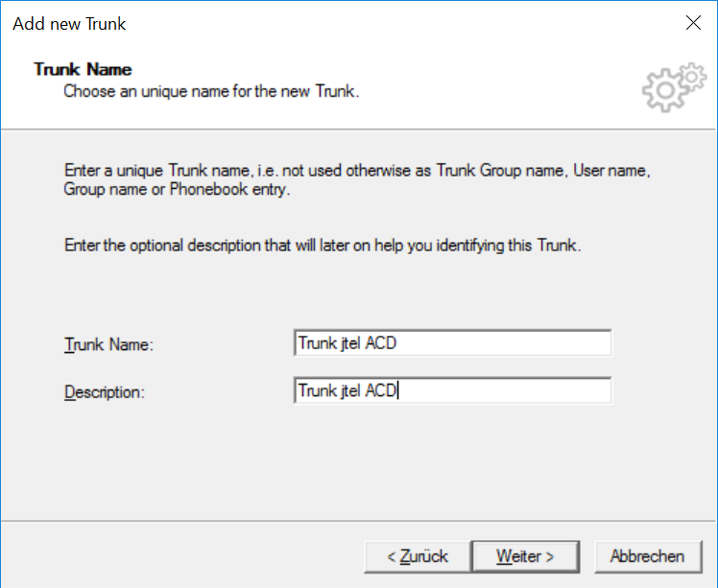This screenshot has height=588, width=718.
Task: Click the 'Group name or Phonebook entry' line
Action: pos(177,189)
